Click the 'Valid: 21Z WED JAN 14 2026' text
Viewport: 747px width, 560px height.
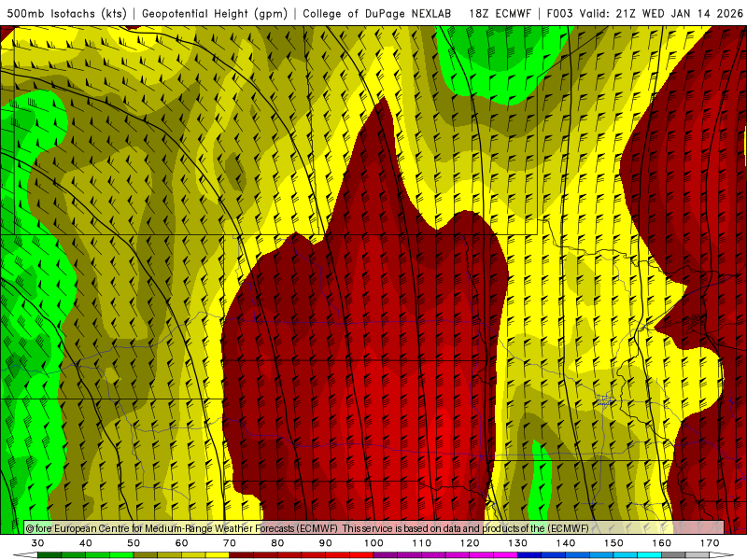[661, 13]
